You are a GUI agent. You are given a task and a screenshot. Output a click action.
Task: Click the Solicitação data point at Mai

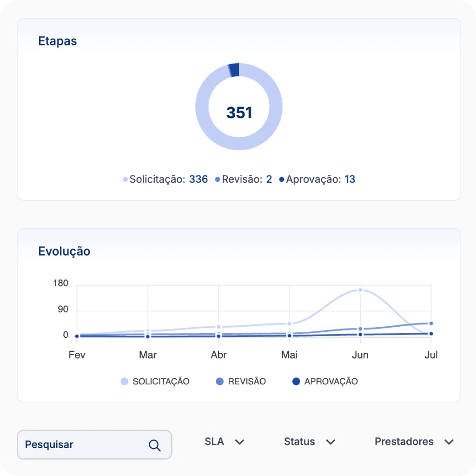289,324
